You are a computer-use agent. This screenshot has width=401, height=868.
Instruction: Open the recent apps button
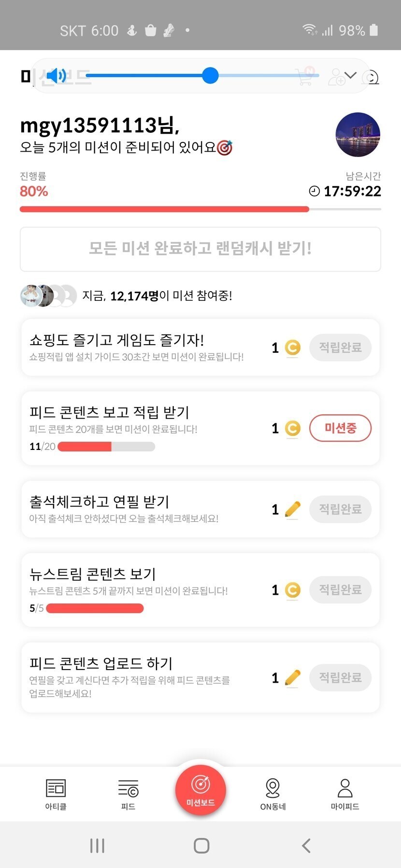97,845
